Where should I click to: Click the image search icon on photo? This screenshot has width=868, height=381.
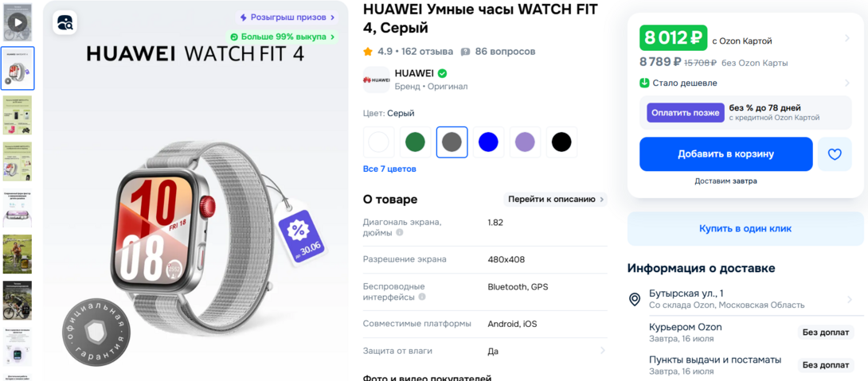pyautogui.click(x=65, y=23)
